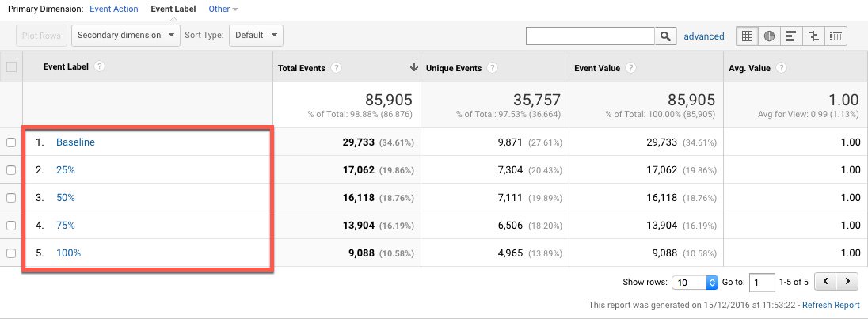Open the advanced filter link

703,36
